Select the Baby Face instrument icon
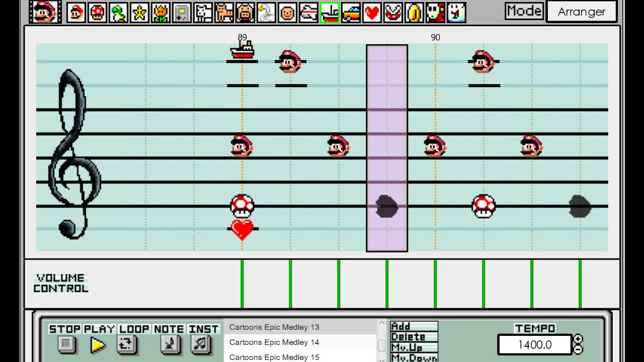The height and width of the screenshot is (362, 644). [287, 13]
